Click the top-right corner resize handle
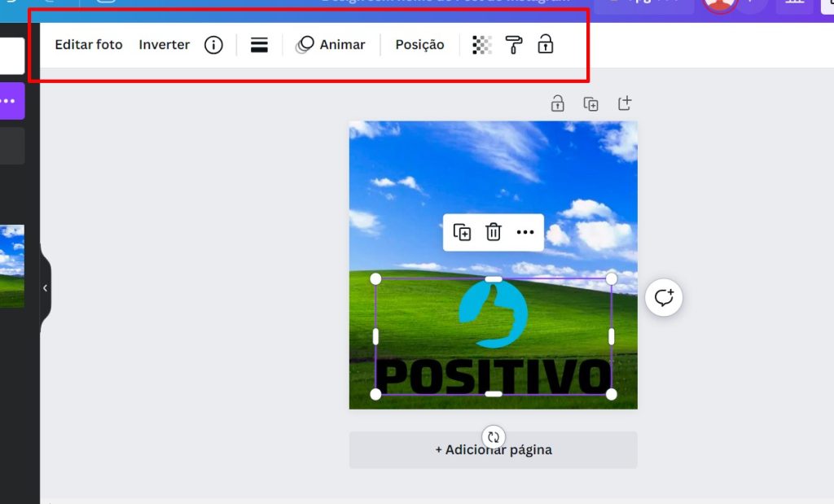Screen dimensions: 834x504 tap(612, 278)
